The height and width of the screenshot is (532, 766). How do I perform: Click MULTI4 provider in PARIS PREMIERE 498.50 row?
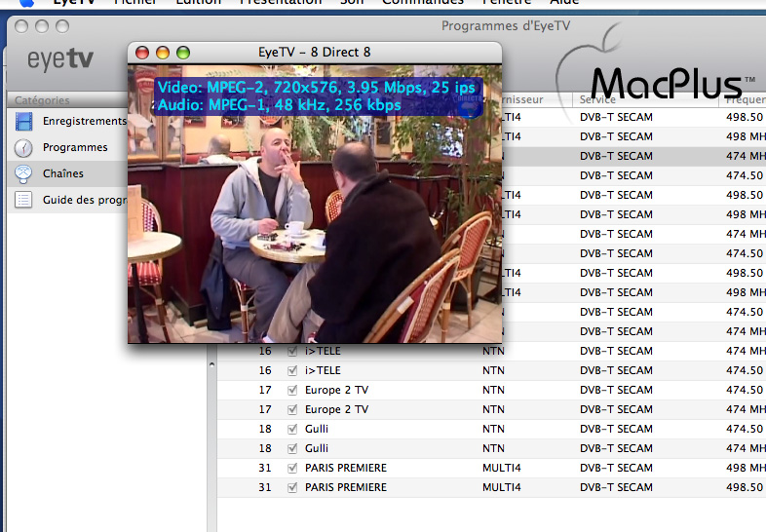pos(502,487)
